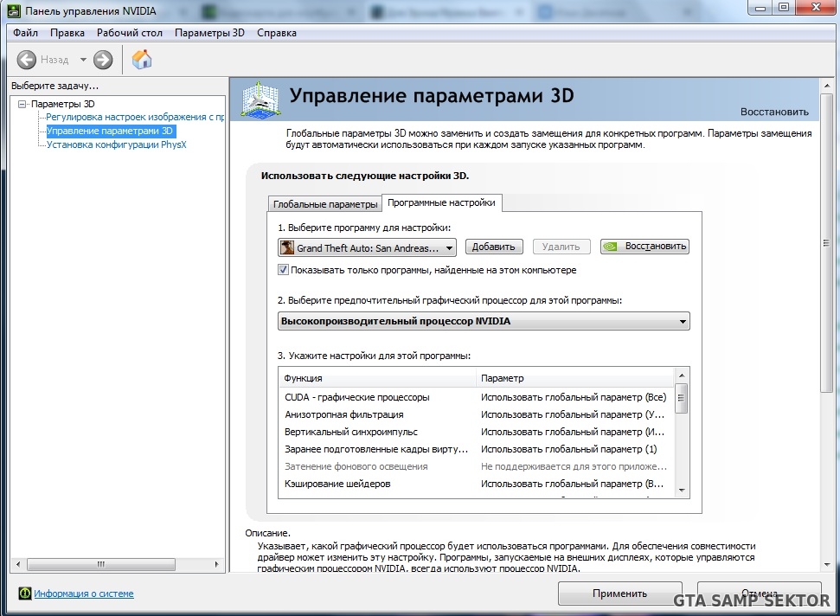
Task: Select Регулировка настроек изображения tree item
Action: (134, 117)
